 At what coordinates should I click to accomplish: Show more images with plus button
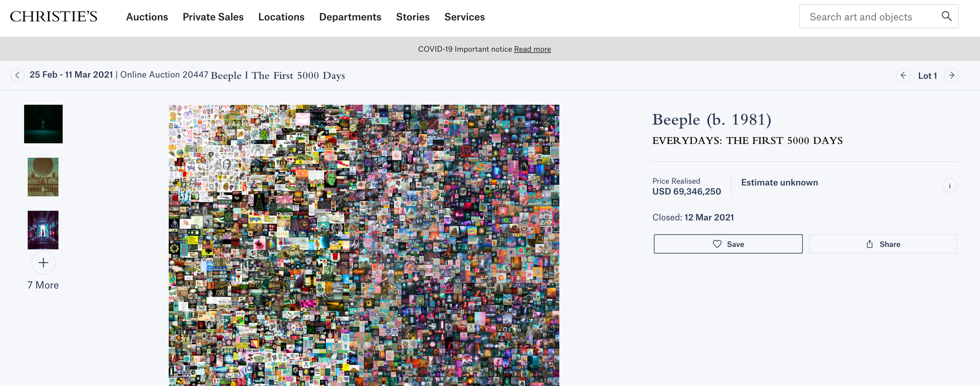click(x=43, y=263)
